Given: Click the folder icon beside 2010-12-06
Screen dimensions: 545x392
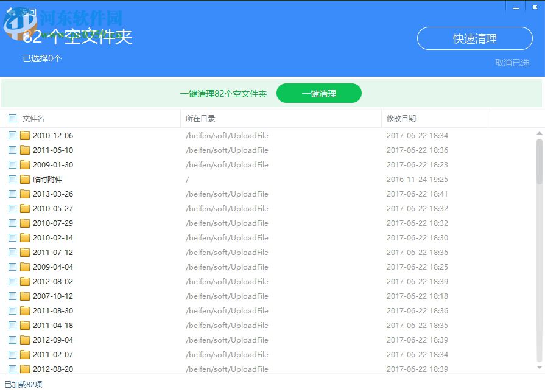Looking at the screenshot, I should 24,135.
